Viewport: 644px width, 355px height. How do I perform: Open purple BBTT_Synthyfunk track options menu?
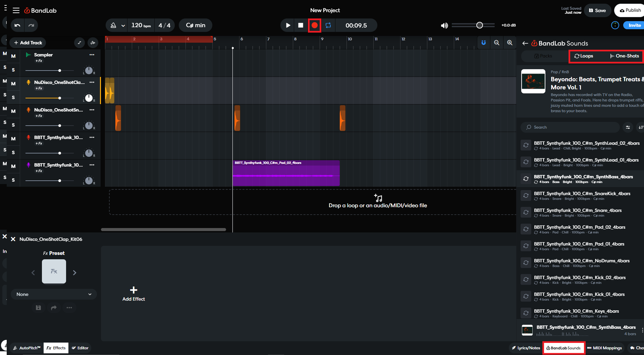(x=92, y=165)
